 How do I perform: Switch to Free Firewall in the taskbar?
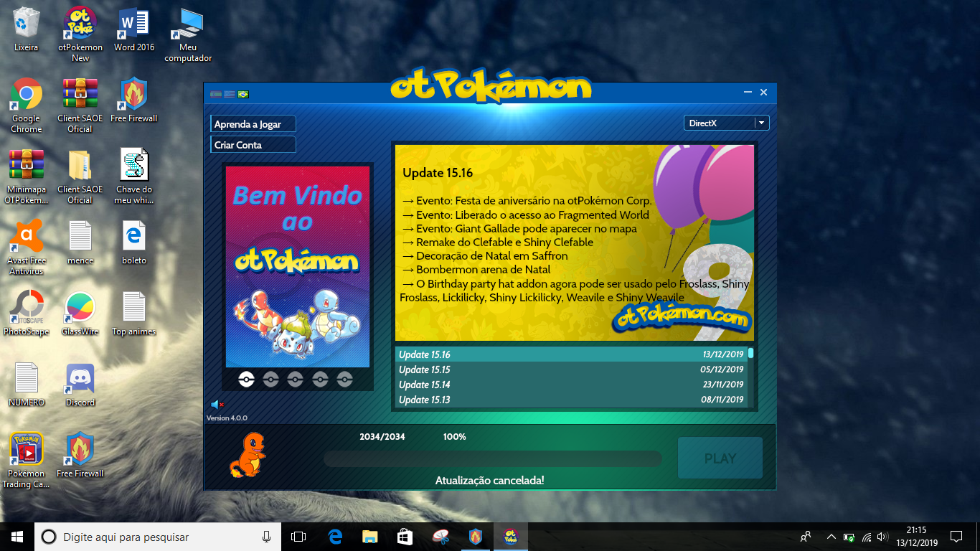(x=475, y=537)
